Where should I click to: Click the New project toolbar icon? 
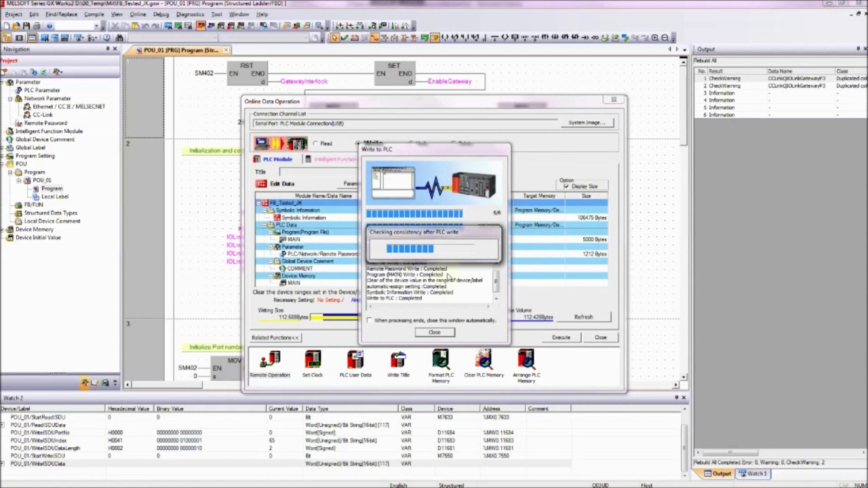pos(6,26)
